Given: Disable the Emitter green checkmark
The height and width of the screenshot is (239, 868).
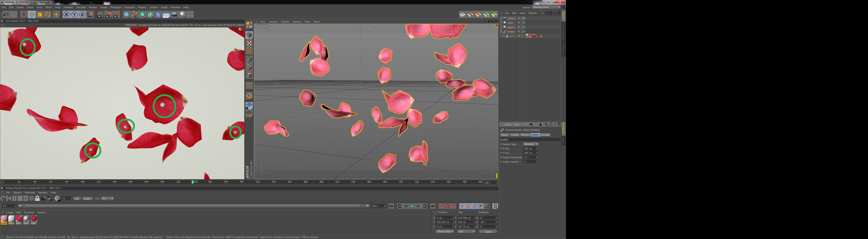Looking at the screenshot, I should [524, 31].
